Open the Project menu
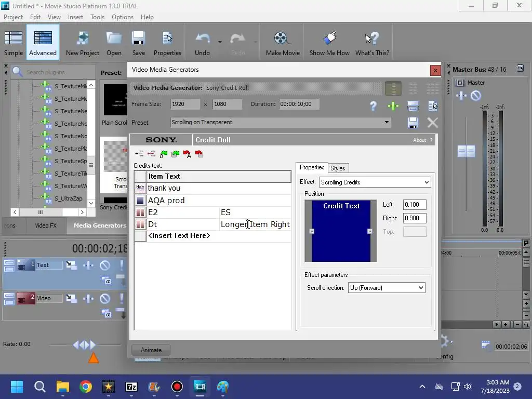 pos(13,17)
